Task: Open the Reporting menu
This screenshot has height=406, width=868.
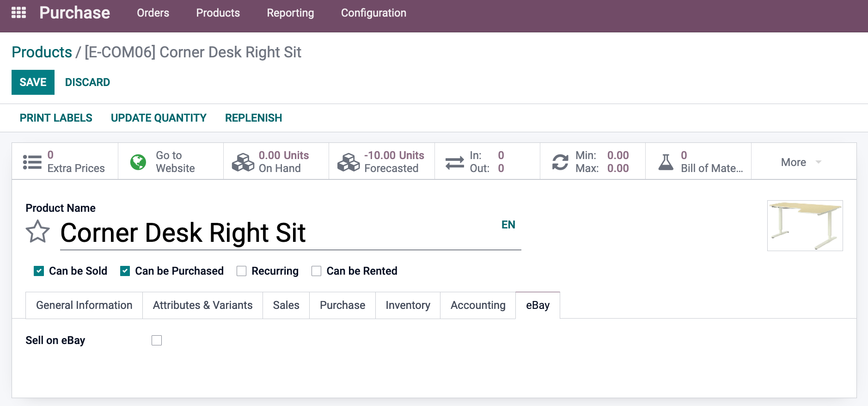Action: point(290,13)
